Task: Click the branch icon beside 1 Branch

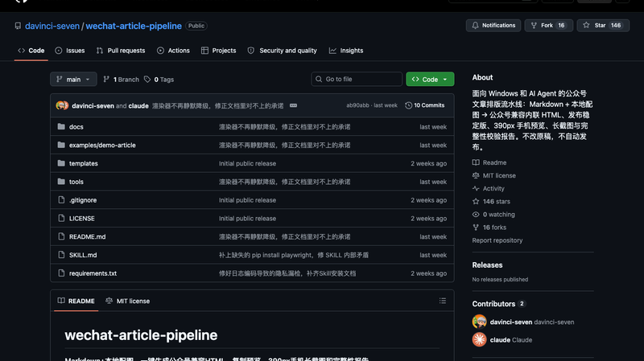Action: point(106,79)
